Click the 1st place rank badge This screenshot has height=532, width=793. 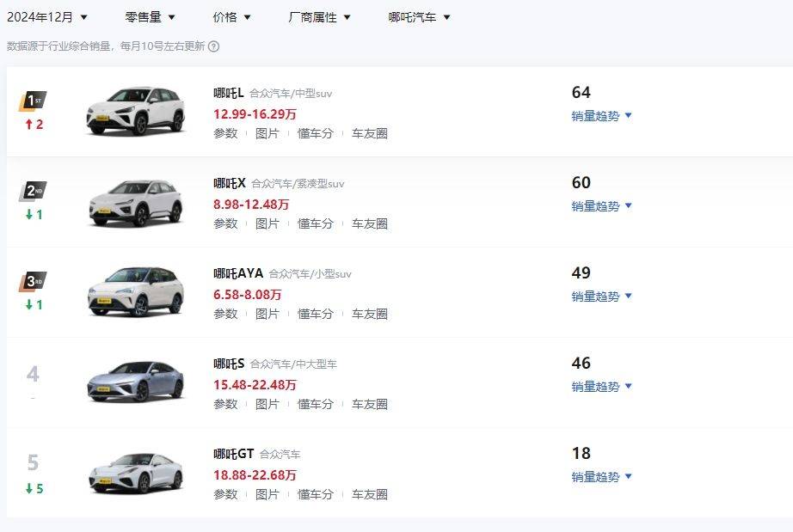(x=33, y=101)
